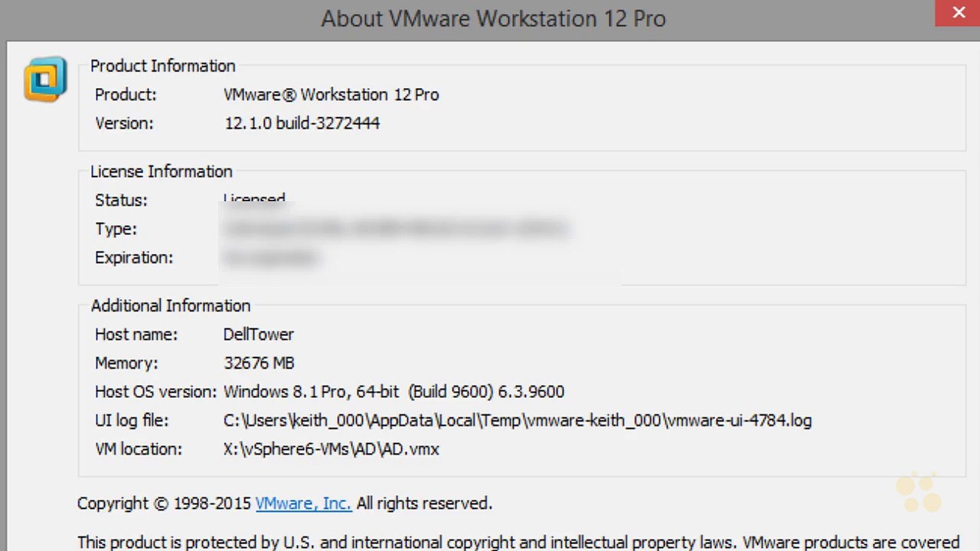Click the 'Memory:' label
980x551 pixels.
click(126, 363)
